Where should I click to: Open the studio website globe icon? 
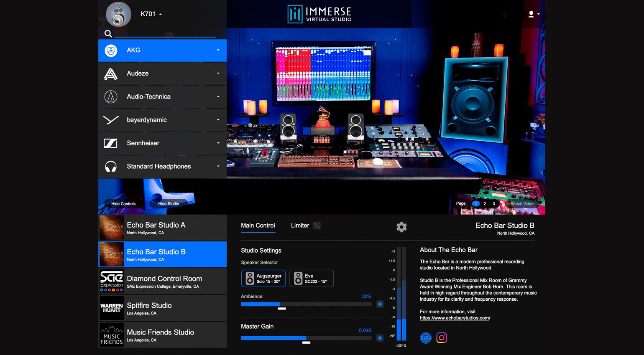pyautogui.click(x=426, y=337)
